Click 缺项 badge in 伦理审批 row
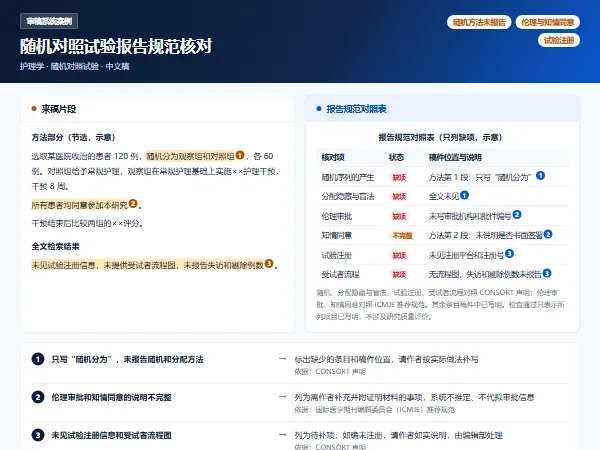Image resolution: width=600 pixels, height=450 pixels. tap(399, 217)
